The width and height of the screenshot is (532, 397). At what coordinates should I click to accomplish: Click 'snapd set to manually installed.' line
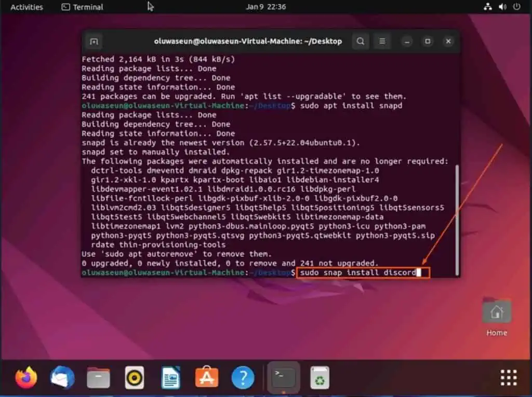pos(156,152)
